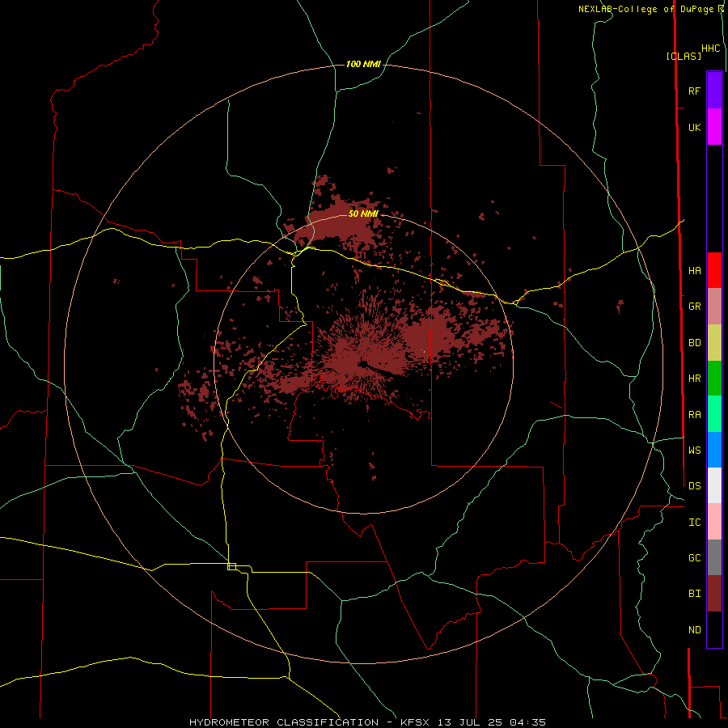
Task: Click the 'ND' legend label
Action: (694, 630)
